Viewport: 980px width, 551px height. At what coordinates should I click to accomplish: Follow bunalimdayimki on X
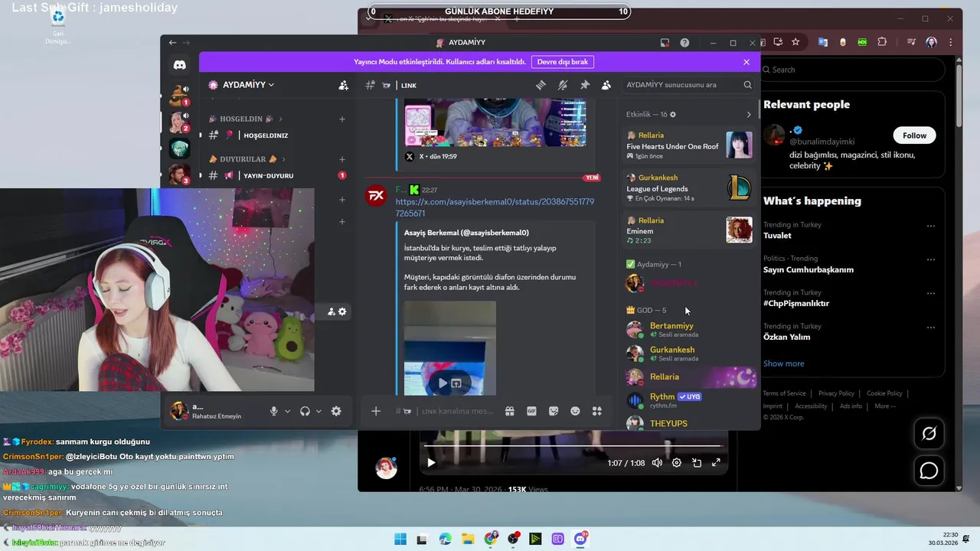click(x=914, y=135)
